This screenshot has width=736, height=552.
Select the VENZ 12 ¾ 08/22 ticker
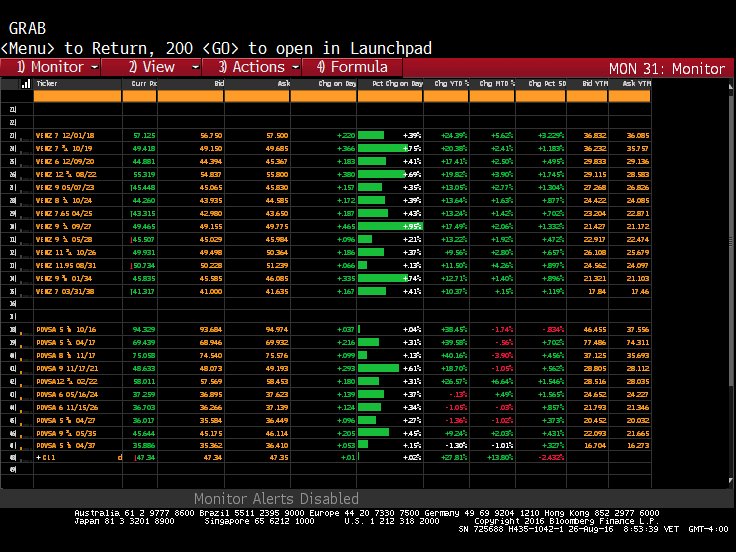(66, 175)
